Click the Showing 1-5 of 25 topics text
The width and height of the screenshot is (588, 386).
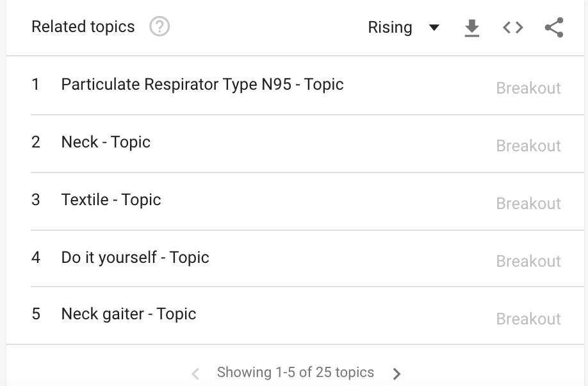(x=295, y=373)
